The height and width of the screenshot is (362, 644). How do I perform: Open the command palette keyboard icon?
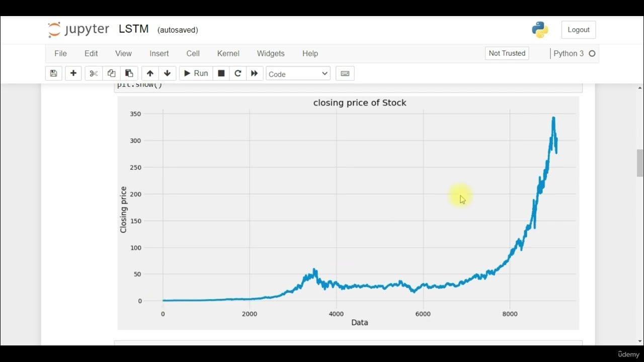click(x=345, y=73)
